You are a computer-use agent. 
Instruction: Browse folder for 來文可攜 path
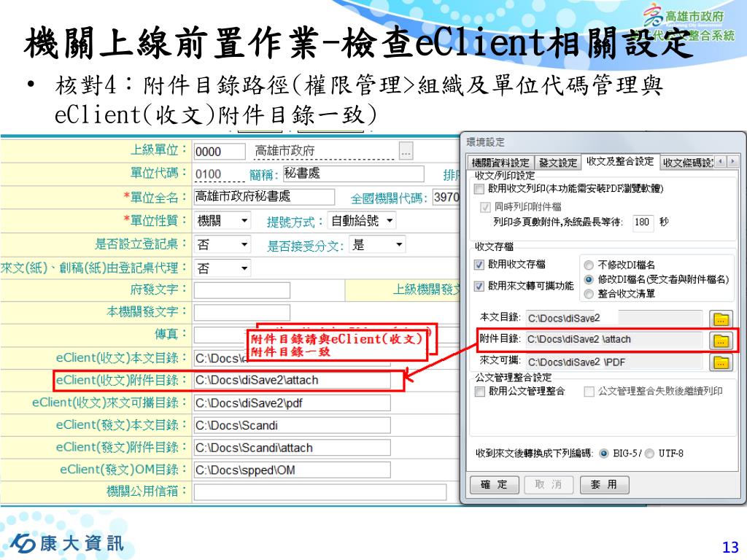click(721, 362)
